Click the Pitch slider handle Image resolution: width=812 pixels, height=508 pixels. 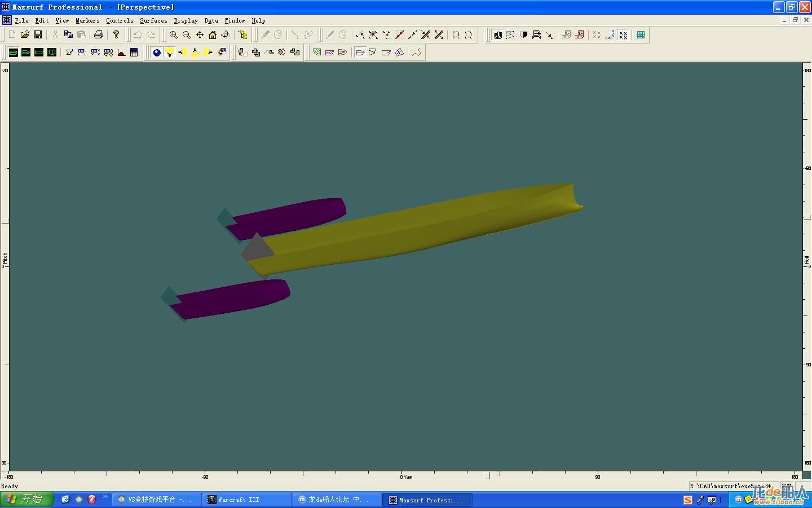point(5,221)
